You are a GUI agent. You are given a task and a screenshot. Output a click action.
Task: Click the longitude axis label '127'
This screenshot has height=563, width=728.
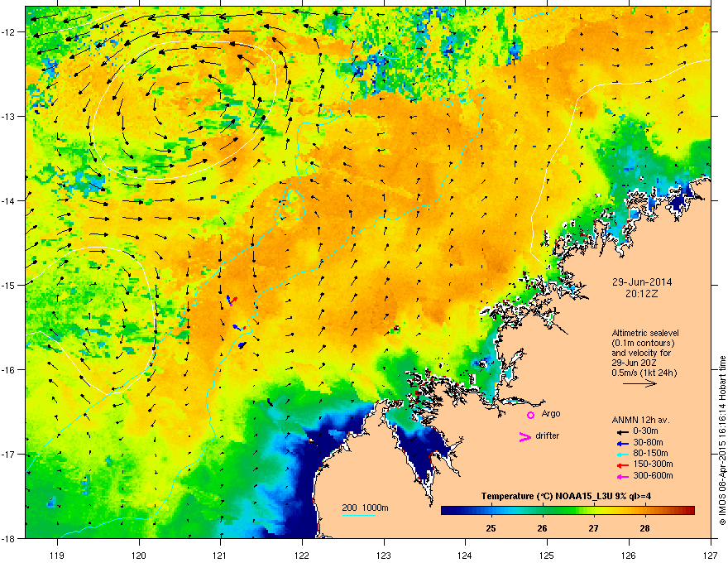711,555
